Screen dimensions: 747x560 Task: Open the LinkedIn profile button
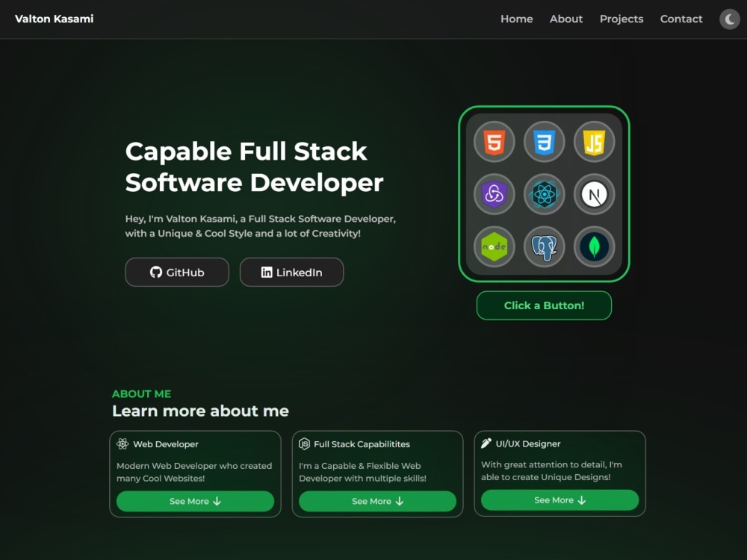coord(291,273)
